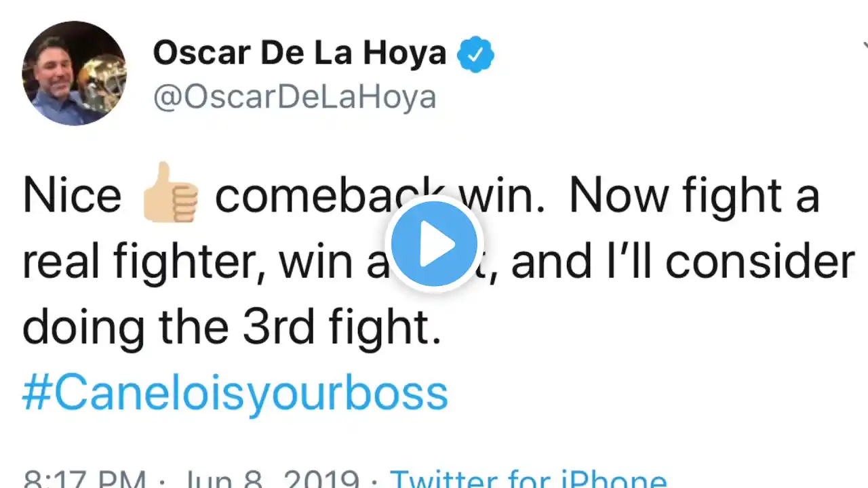Click the phrase "Now fight a"
This screenshot has height=488, width=868.
coord(694,195)
